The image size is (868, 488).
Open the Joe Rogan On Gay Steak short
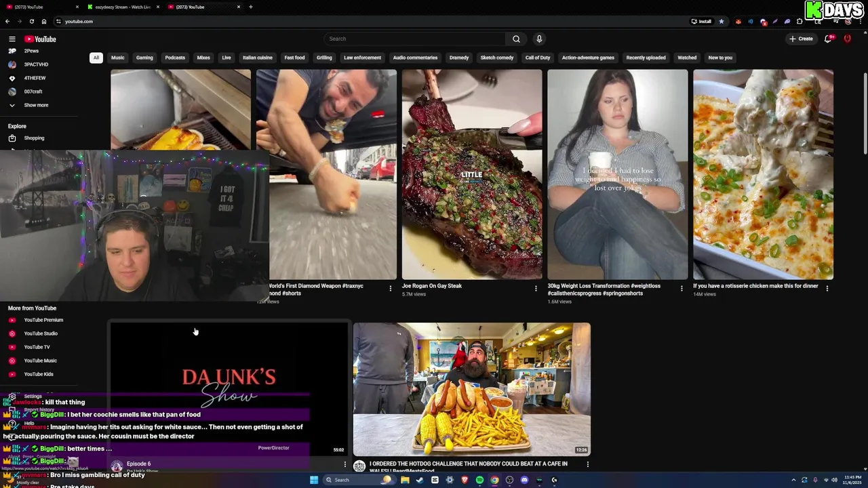click(472, 174)
